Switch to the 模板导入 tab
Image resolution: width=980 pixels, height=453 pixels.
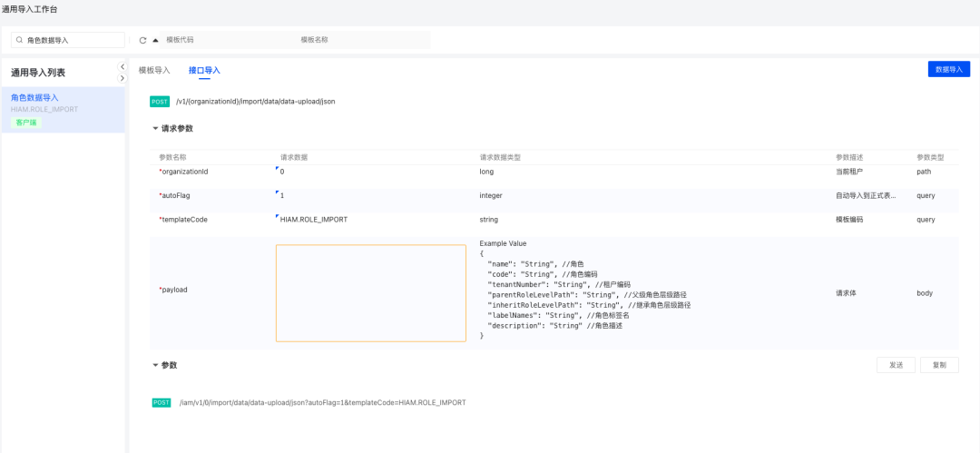(x=154, y=70)
